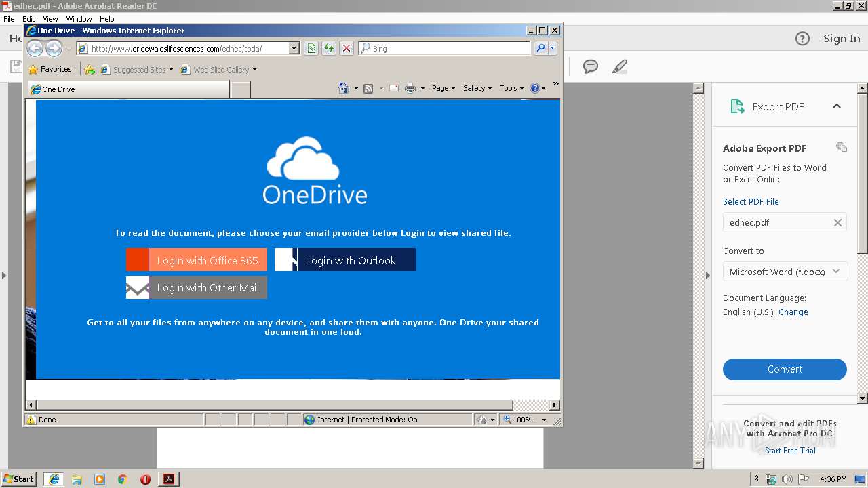Click Chrome icon in taskbar
Image resolution: width=868 pixels, height=488 pixels.
pyautogui.click(x=123, y=479)
